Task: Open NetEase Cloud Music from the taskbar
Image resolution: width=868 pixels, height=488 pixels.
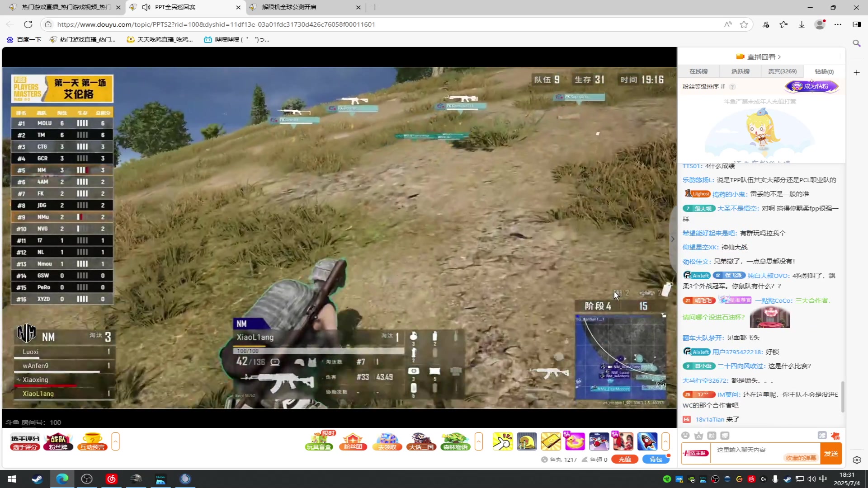Action: (111, 479)
